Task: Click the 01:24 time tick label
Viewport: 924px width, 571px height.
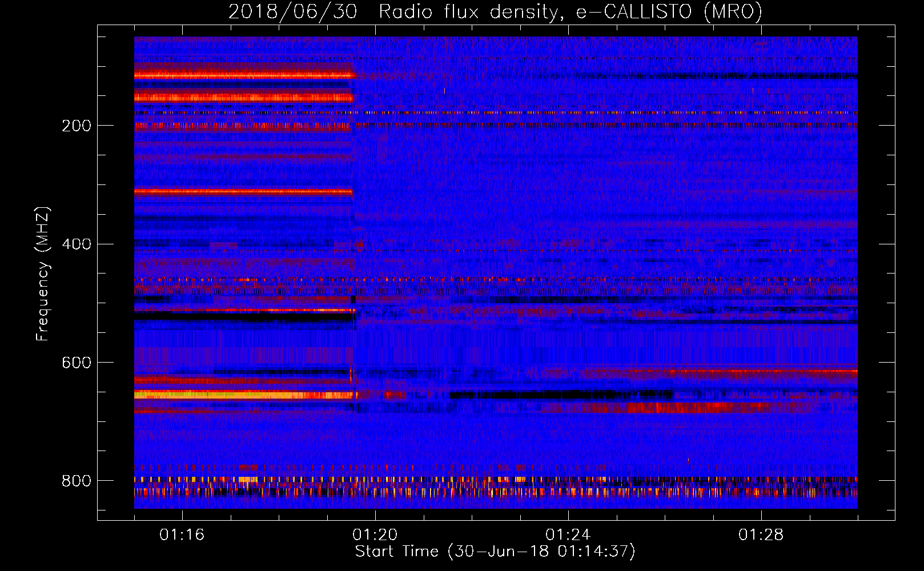Action: [x=568, y=535]
